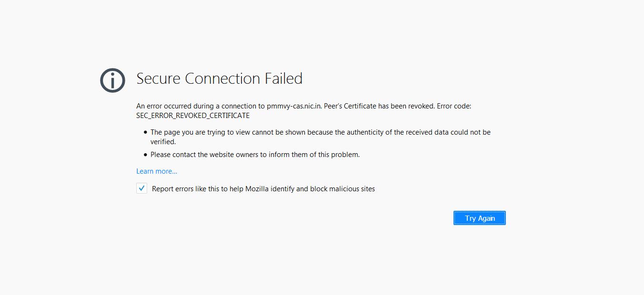Screen dimensions: 644x295
Task: Click the first bulleted explanation about authenticity
Action: 320,132
